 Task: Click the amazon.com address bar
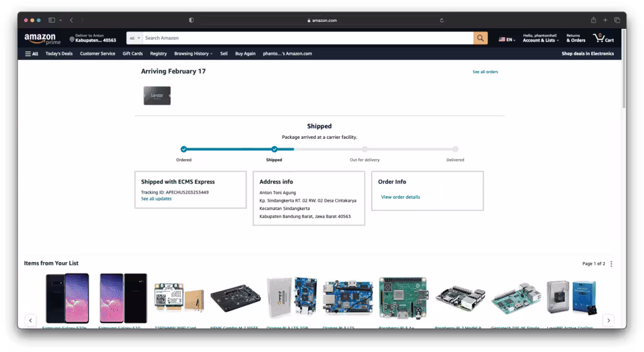(323, 20)
